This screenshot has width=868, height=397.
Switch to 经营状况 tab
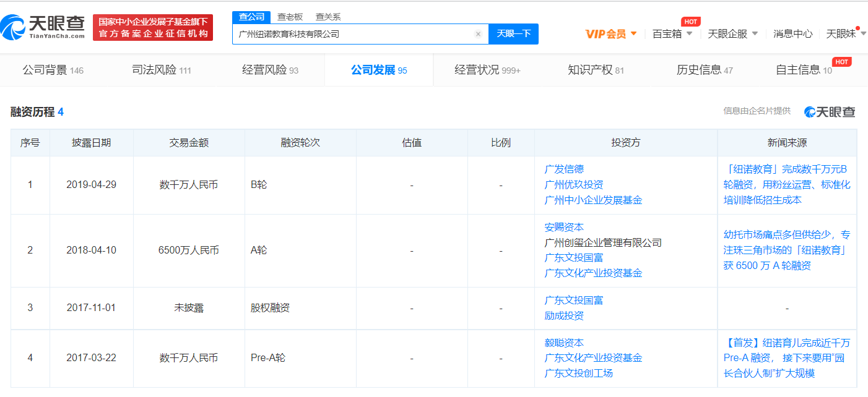click(487, 70)
